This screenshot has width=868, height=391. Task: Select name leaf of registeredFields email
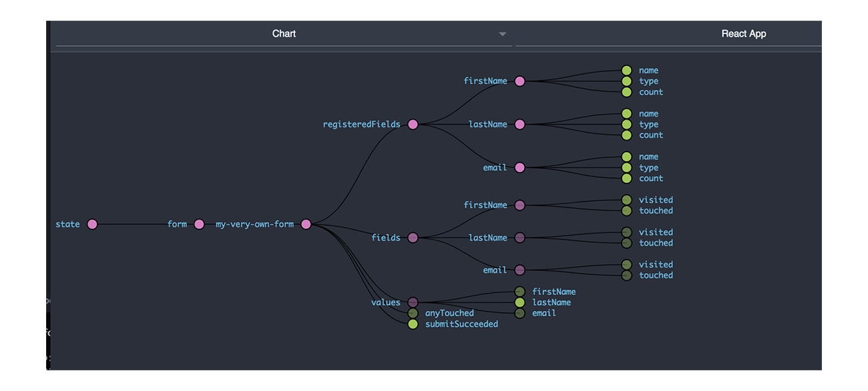[x=626, y=157]
